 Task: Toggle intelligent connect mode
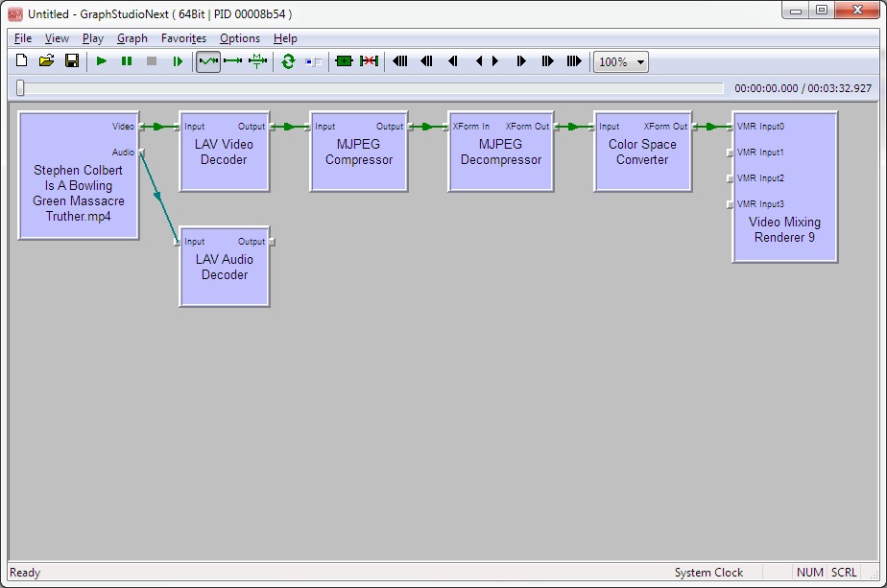point(207,61)
